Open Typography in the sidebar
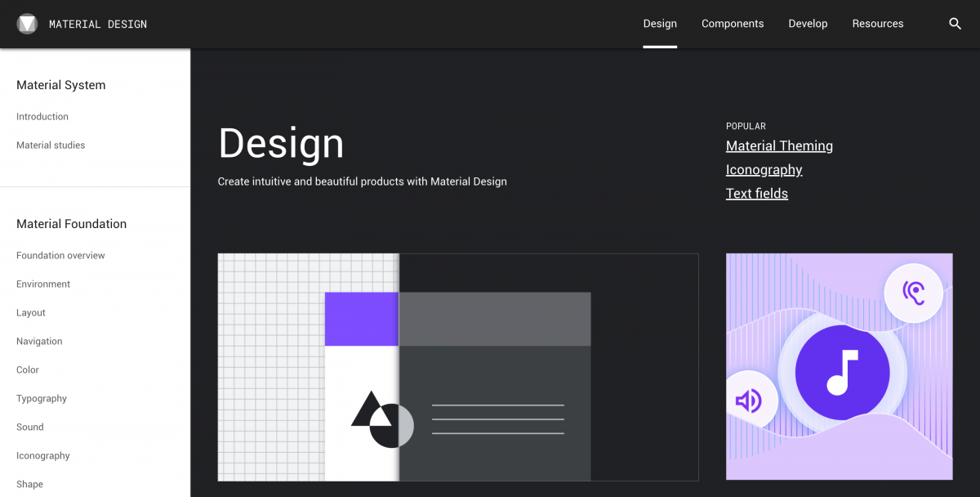The image size is (980, 497). click(42, 399)
